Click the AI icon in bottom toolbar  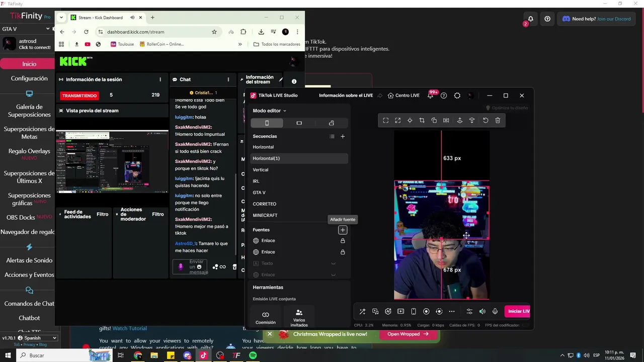pos(388,312)
